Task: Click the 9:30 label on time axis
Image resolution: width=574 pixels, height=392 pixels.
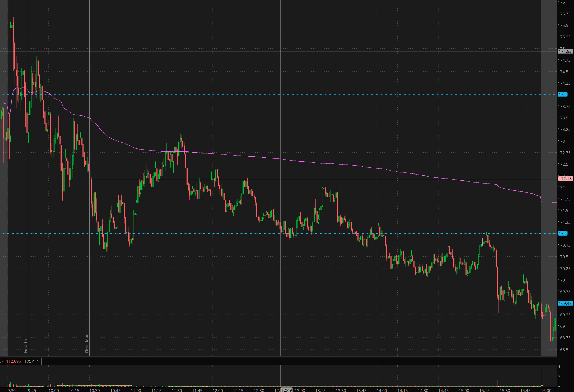Action: coord(11,390)
